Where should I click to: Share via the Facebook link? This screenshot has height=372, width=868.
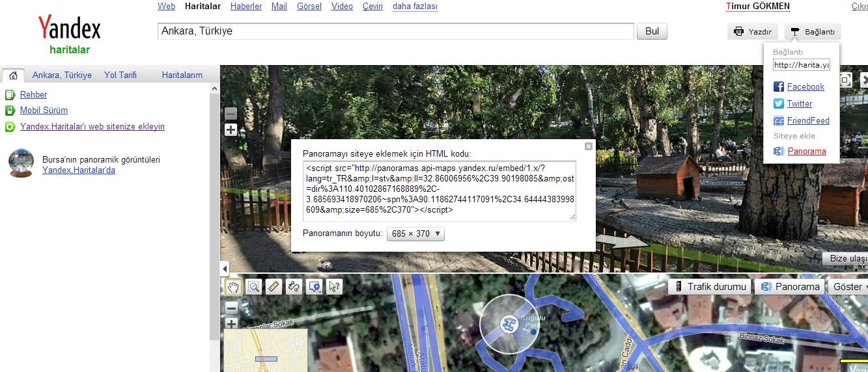pos(805,86)
